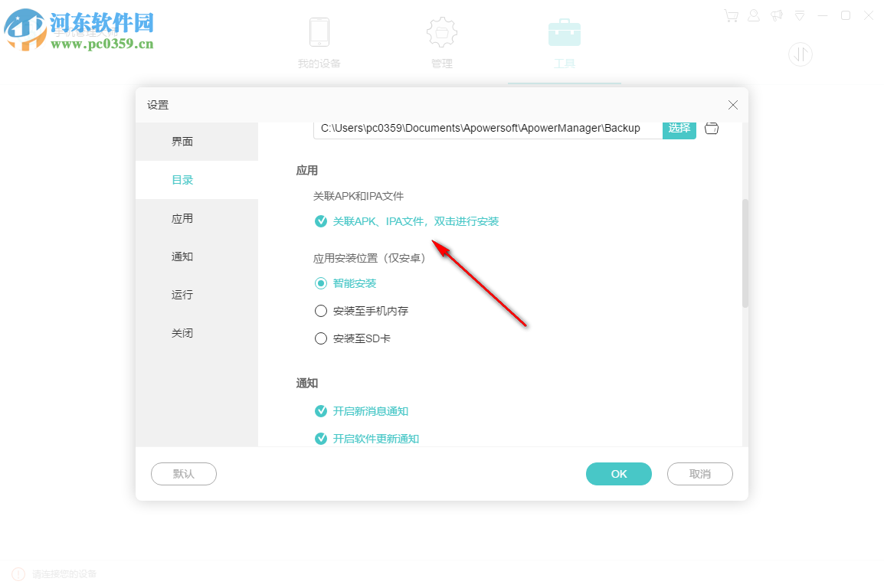
Task: Turn off 开启新消息通知 notification
Action: point(320,411)
